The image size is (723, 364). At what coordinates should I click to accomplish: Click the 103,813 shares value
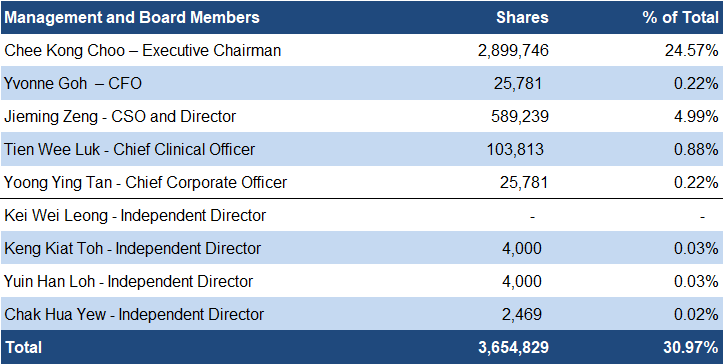515,149
